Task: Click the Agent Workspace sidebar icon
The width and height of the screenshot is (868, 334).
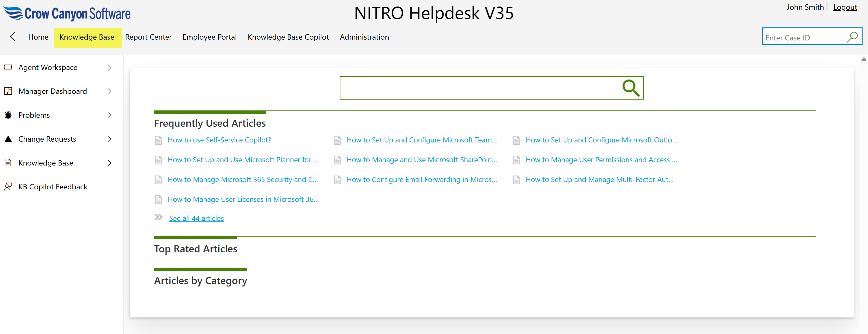Action: (x=8, y=67)
